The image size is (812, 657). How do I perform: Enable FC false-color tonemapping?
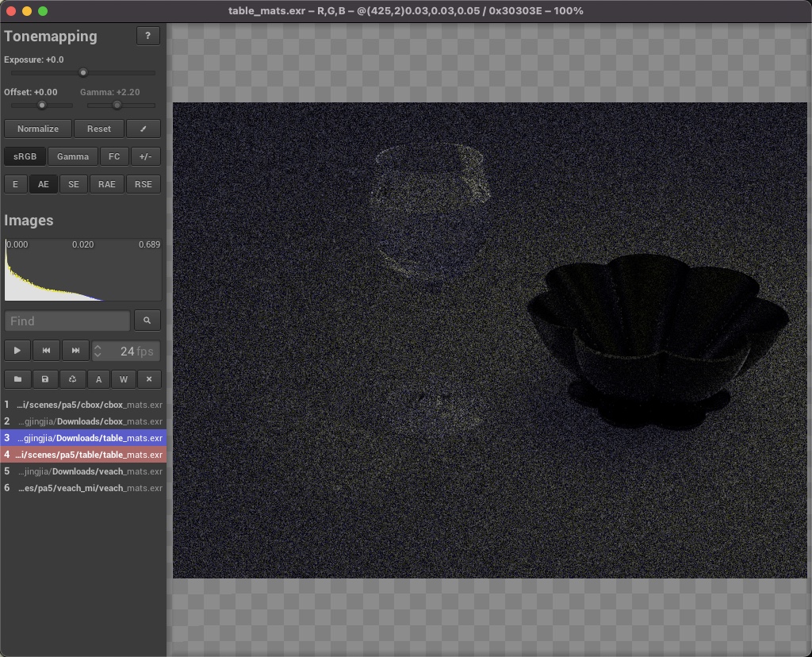coord(114,156)
